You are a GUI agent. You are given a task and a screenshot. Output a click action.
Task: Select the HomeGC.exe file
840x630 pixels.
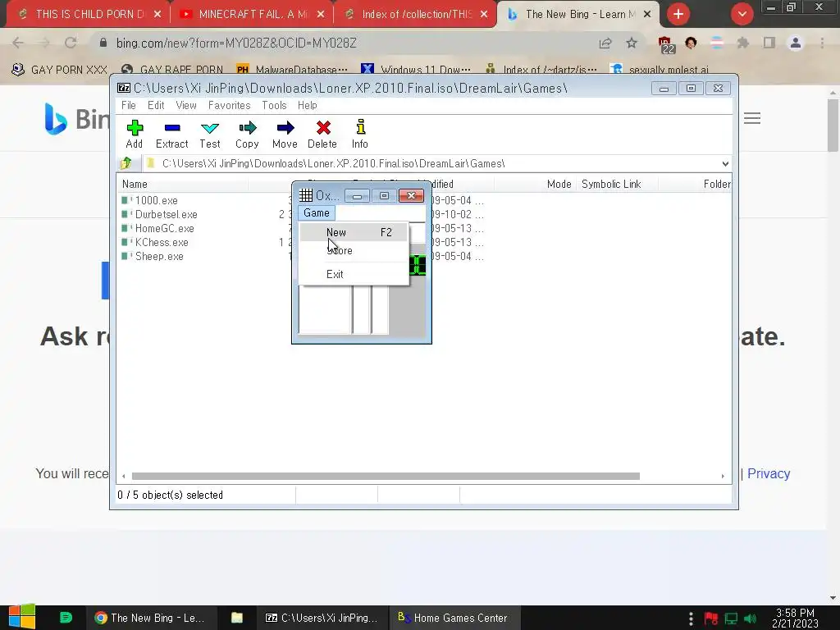(157, 228)
